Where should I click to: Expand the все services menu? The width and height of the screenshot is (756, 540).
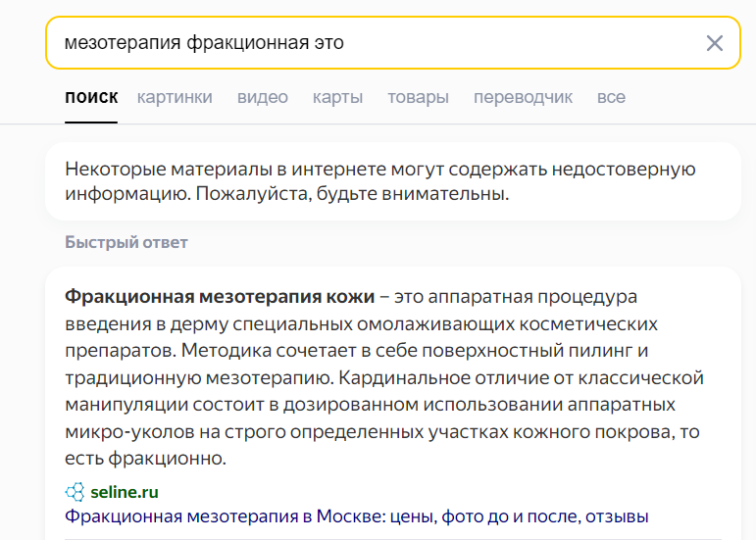(x=611, y=97)
